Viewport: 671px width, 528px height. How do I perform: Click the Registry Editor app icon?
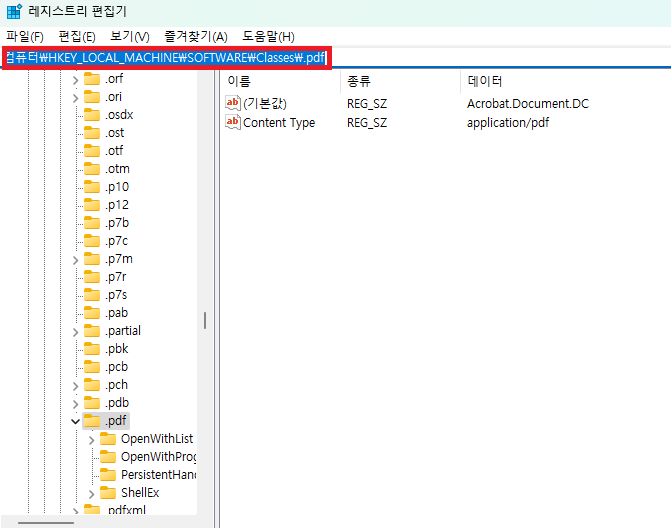point(14,12)
